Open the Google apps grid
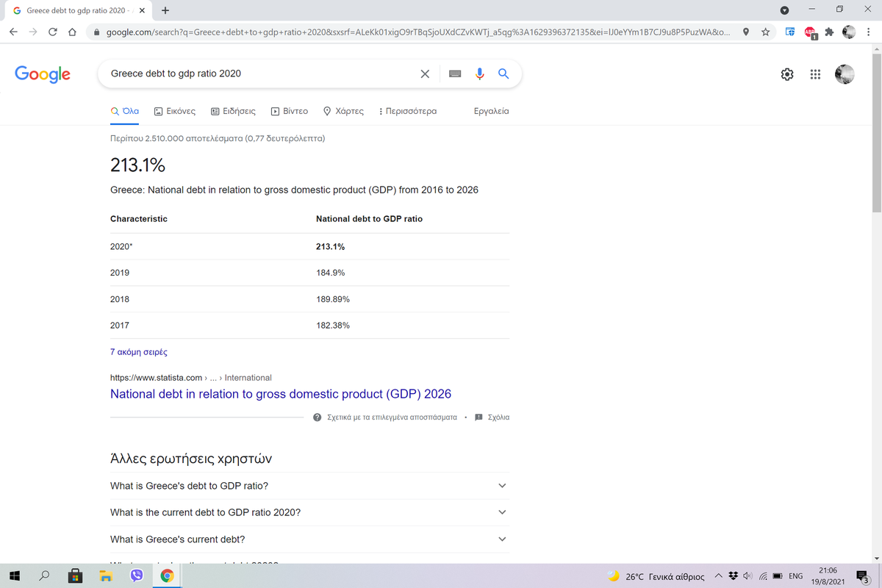 (814, 74)
